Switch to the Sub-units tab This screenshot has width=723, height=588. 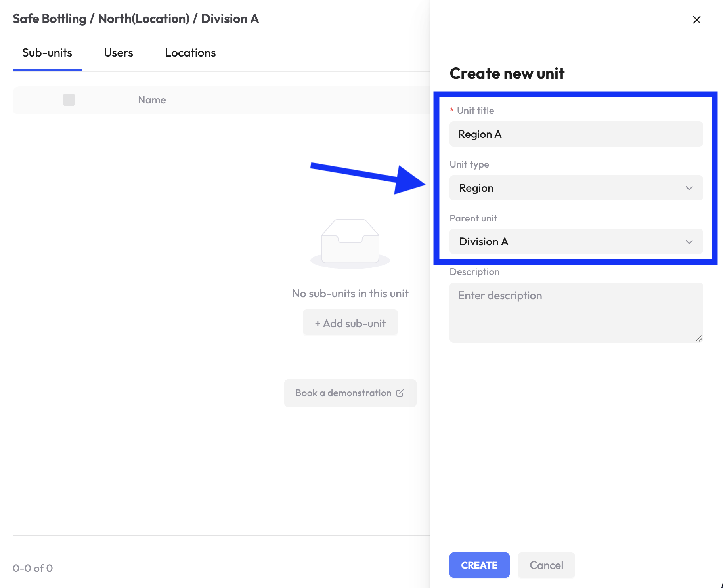point(47,53)
